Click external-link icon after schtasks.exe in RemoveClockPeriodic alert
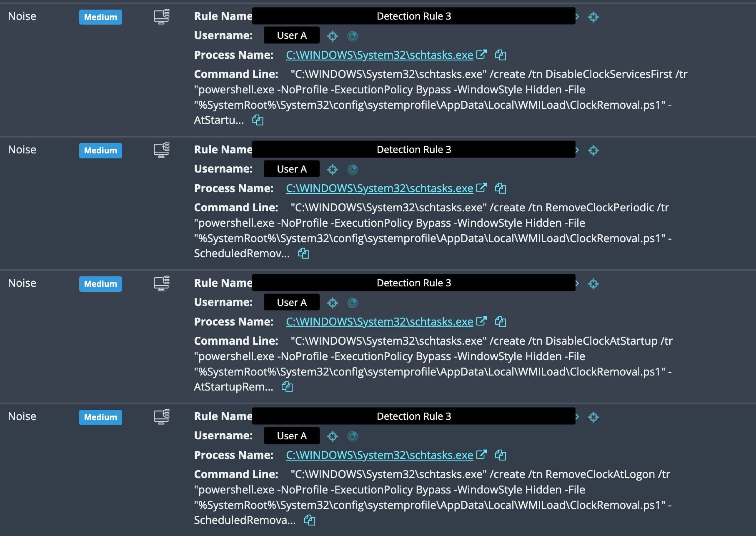Screen dimensions: 756x536 click(481, 188)
